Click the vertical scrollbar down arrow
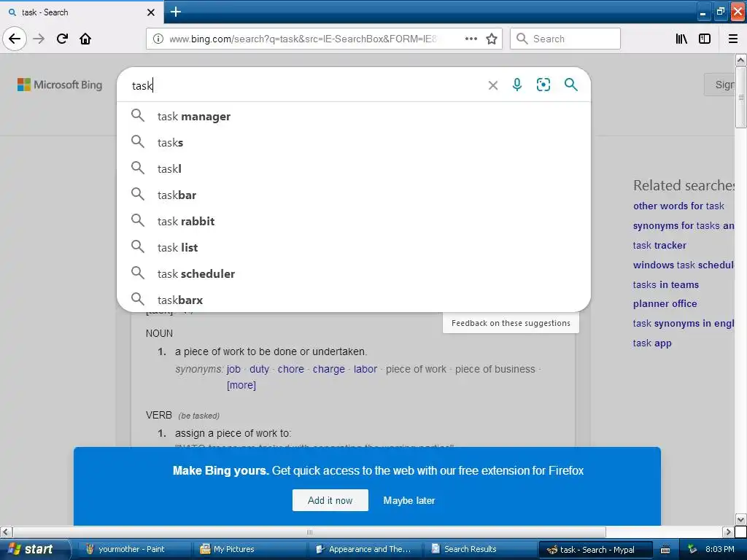The height and width of the screenshot is (560, 747). coord(740,519)
